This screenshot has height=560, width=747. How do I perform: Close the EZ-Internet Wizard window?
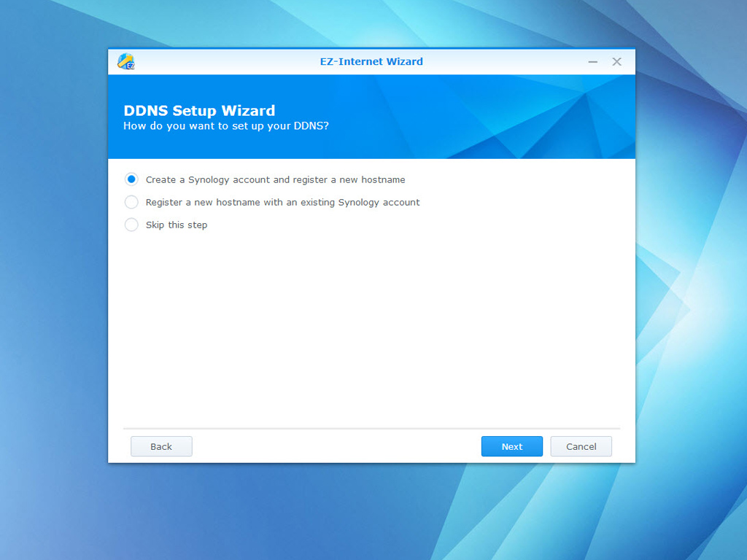coord(616,62)
